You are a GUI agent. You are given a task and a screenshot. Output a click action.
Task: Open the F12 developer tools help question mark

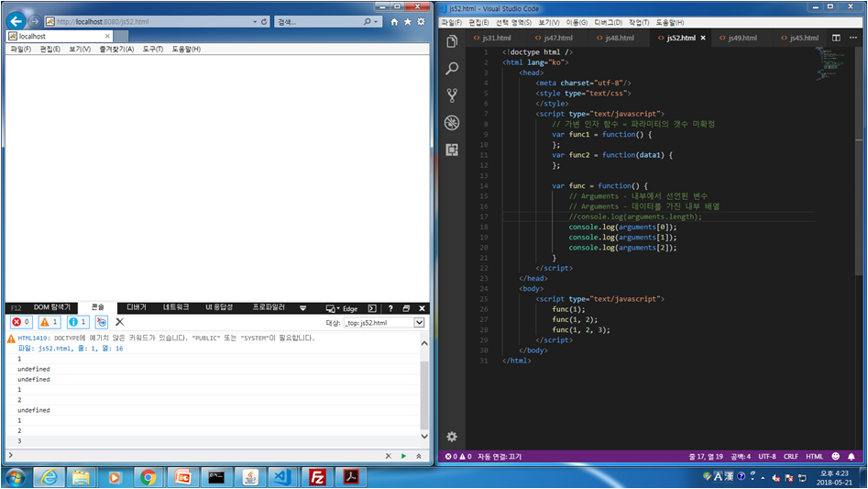tap(390, 308)
